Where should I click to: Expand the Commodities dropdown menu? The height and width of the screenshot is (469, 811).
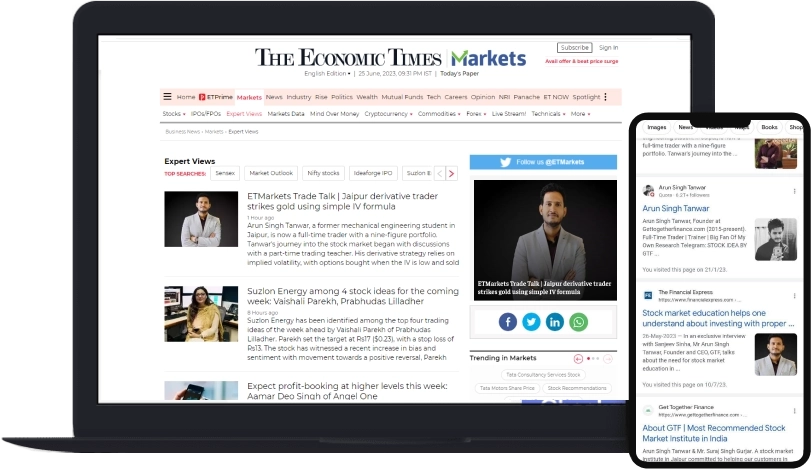pos(439,114)
